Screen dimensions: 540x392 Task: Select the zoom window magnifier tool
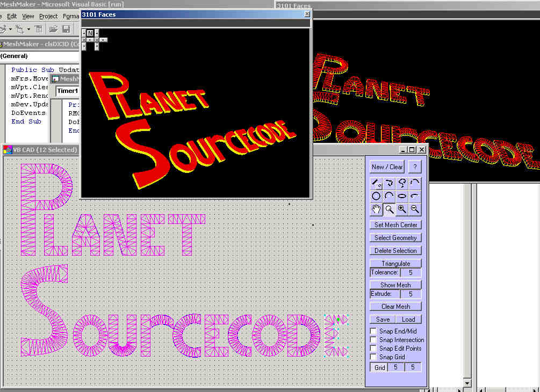tap(390, 209)
